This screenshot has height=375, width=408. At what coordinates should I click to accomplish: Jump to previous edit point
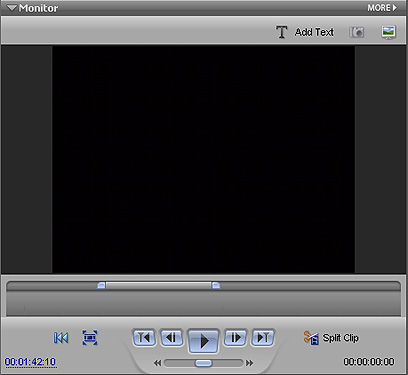(x=144, y=338)
